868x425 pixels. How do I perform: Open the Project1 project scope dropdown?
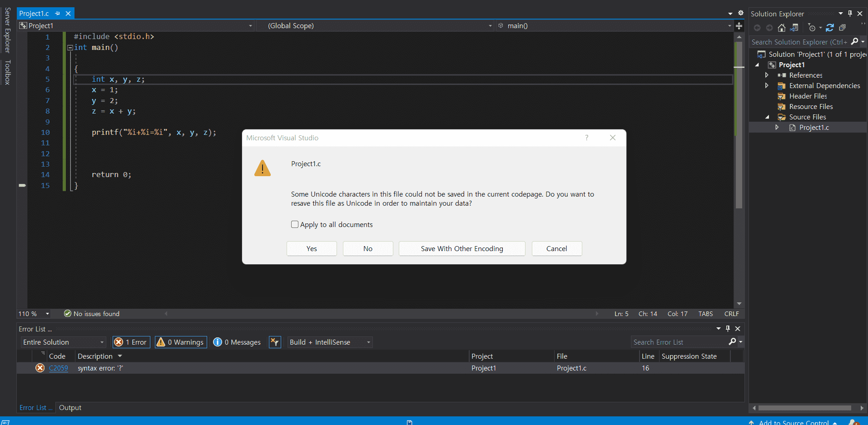click(x=136, y=26)
